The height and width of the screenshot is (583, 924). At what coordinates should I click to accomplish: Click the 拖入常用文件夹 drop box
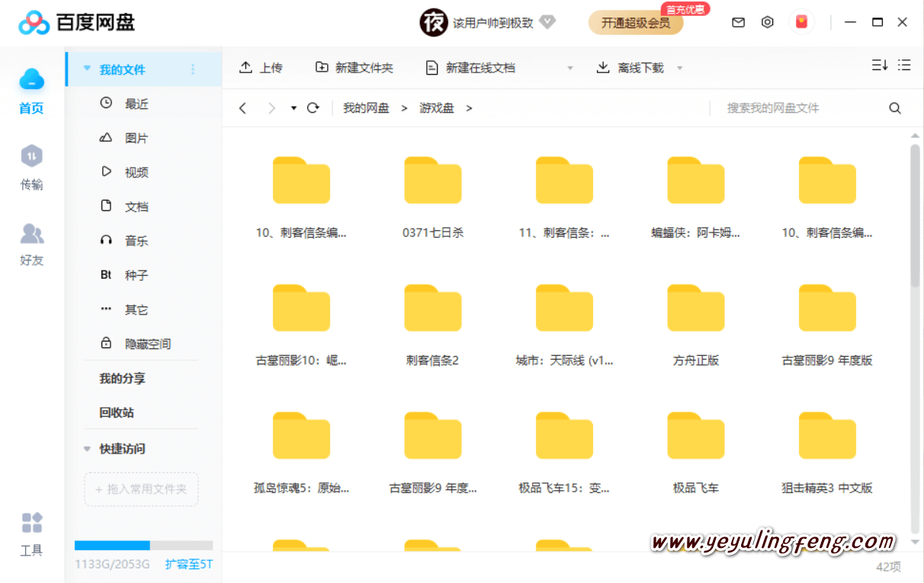(x=141, y=489)
